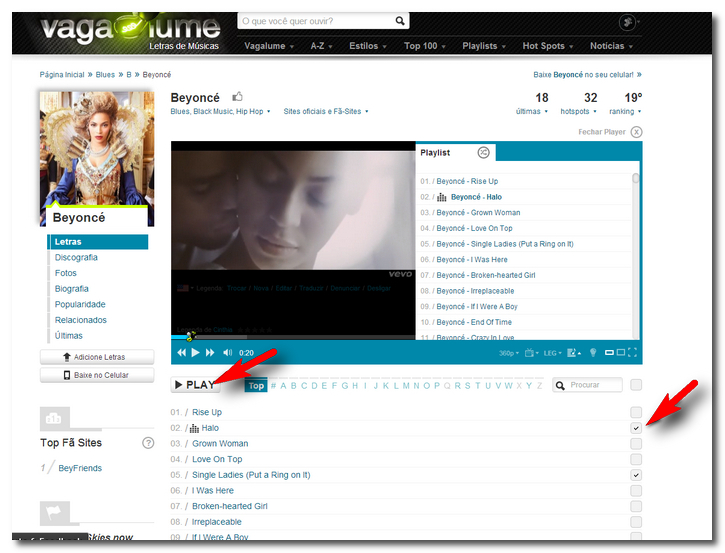Mute the player volume speaker icon

pyautogui.click(x=227, y=353)
